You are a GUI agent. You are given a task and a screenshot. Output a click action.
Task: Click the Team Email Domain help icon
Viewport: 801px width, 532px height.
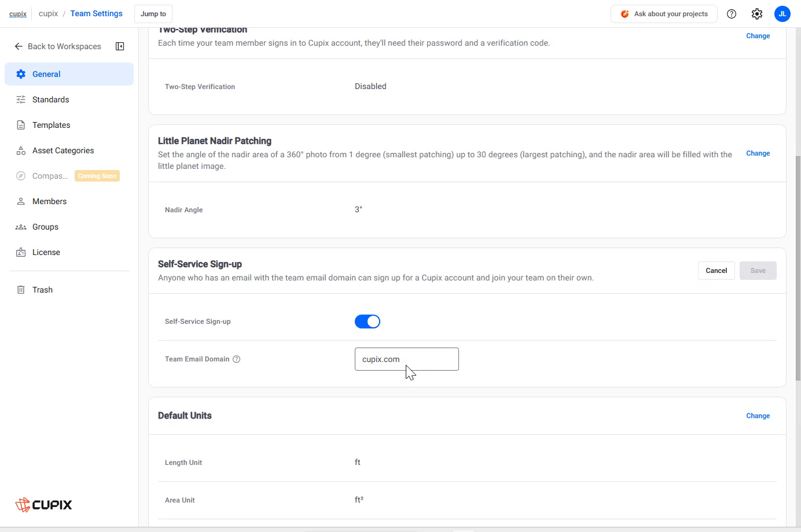click(237, 359)
